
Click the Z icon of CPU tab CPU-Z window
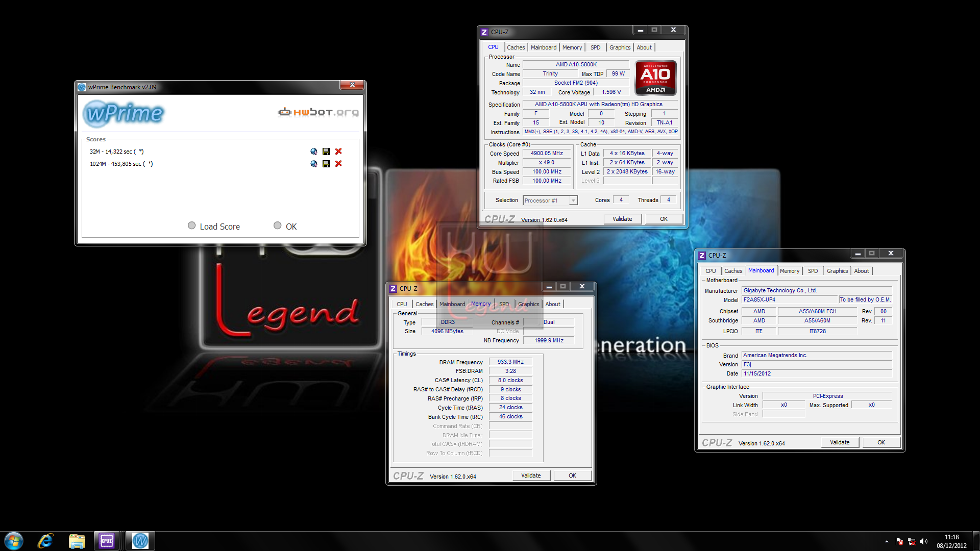pos(484,32)
